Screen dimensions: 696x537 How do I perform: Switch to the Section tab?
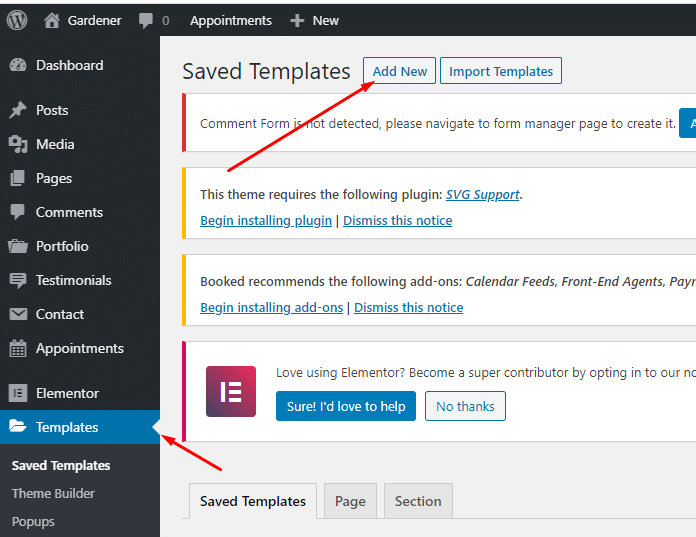click(x=418, y=501)
